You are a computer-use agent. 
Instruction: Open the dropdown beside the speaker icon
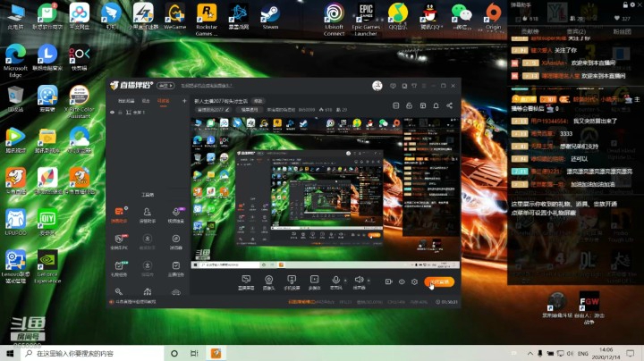point(369,281)
